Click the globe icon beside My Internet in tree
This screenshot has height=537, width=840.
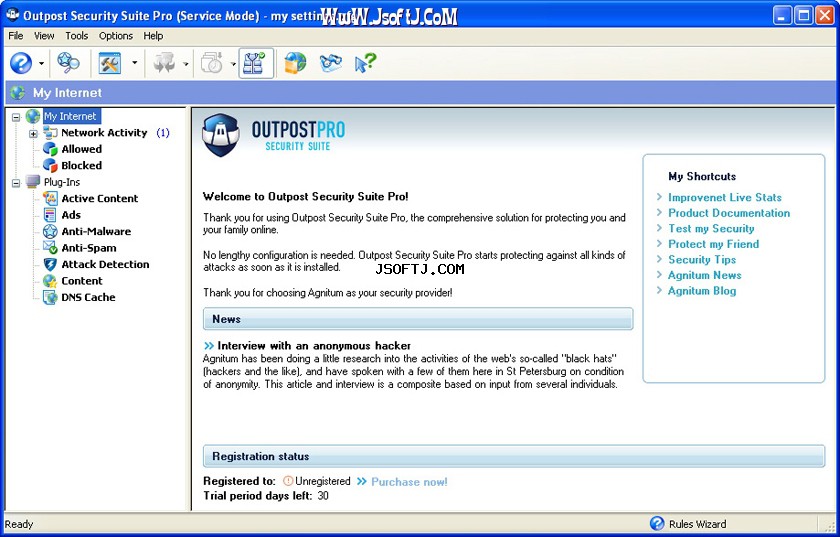33,116
